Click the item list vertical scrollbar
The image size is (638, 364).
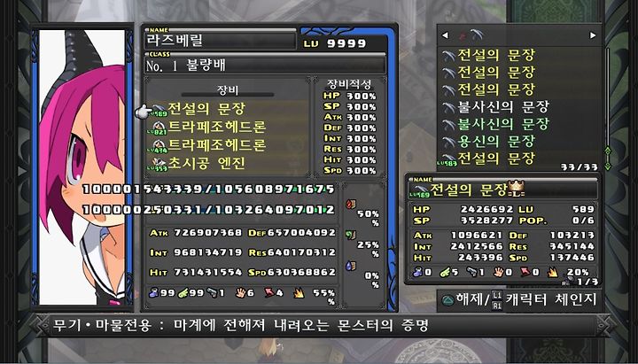tap(608, 96)
